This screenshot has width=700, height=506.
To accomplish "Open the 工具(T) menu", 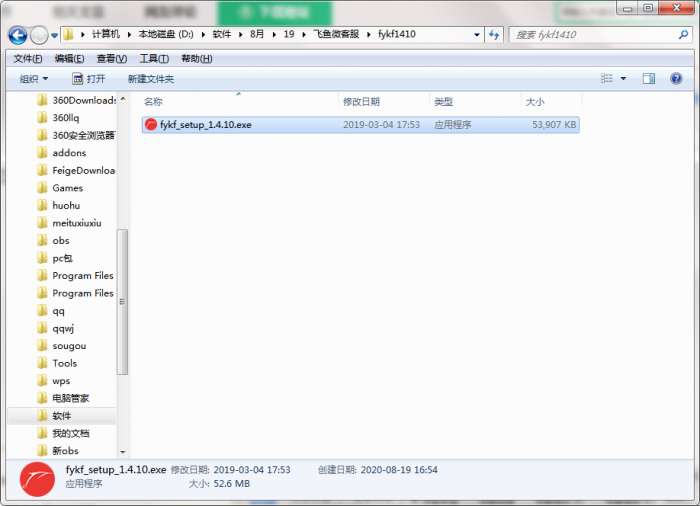I will pyautogui.click(x=154, y=59).
